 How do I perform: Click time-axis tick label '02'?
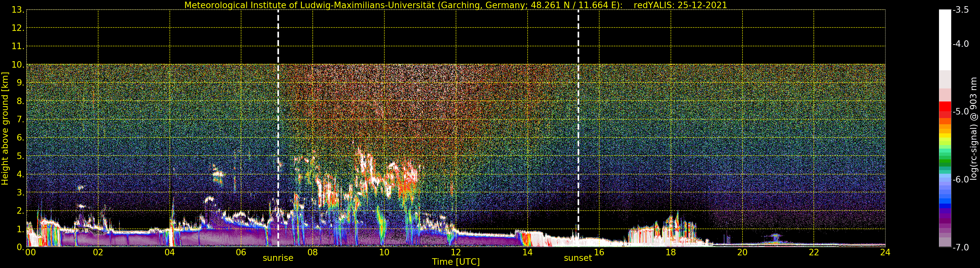pos(98,252)
